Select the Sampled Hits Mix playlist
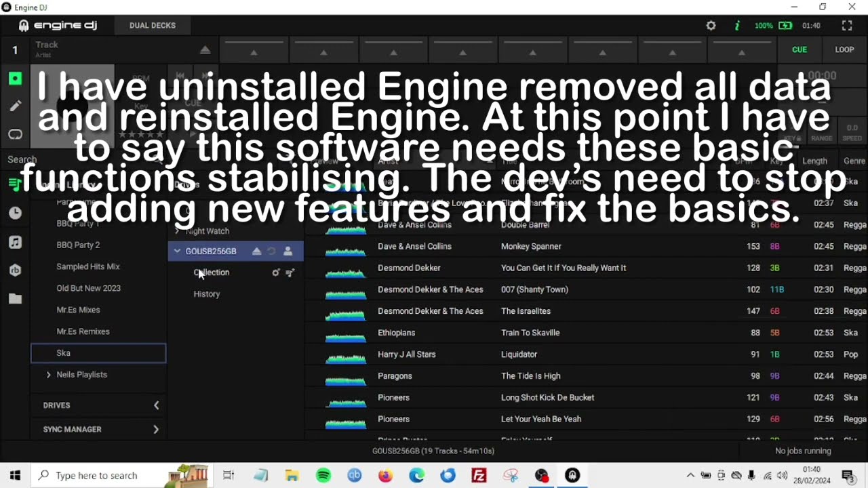868x488 pixels. (88, 267)
